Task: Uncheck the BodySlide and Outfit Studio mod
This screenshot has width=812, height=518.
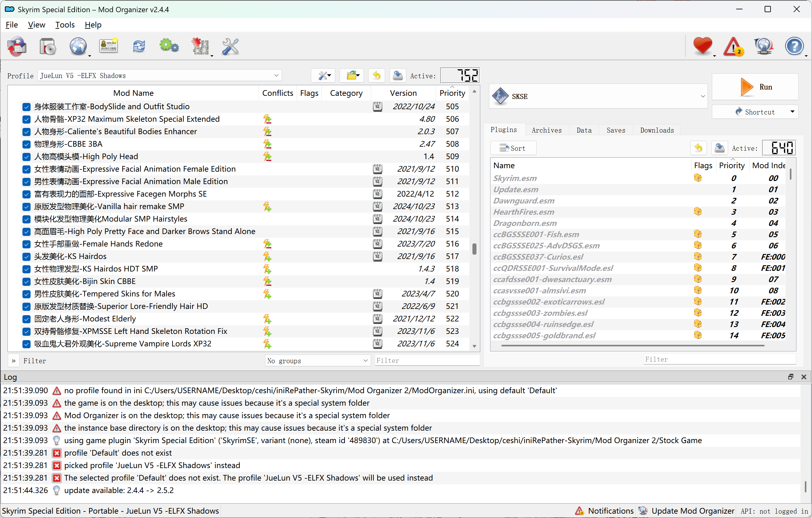Action: click(x=27, y=107)
